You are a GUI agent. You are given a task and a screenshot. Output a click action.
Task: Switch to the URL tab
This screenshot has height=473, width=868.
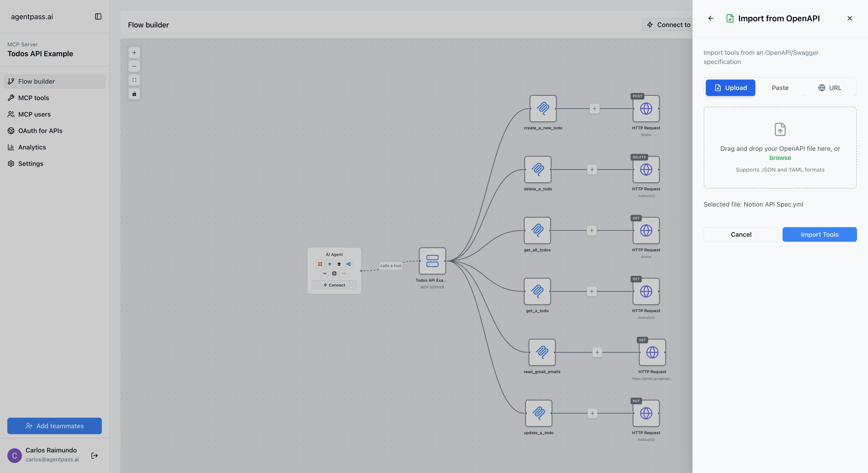point(830,88)
